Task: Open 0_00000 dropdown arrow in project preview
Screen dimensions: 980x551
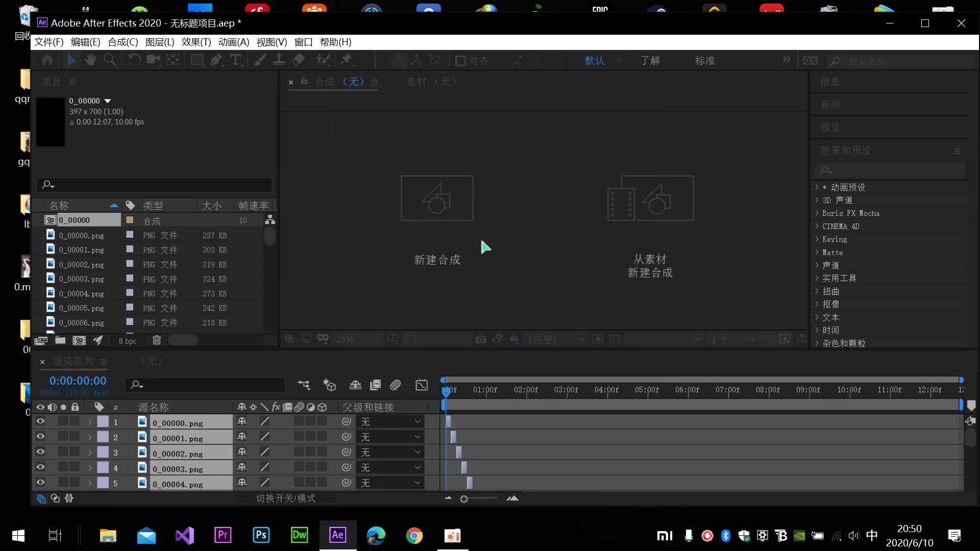Action: point(108,101)
